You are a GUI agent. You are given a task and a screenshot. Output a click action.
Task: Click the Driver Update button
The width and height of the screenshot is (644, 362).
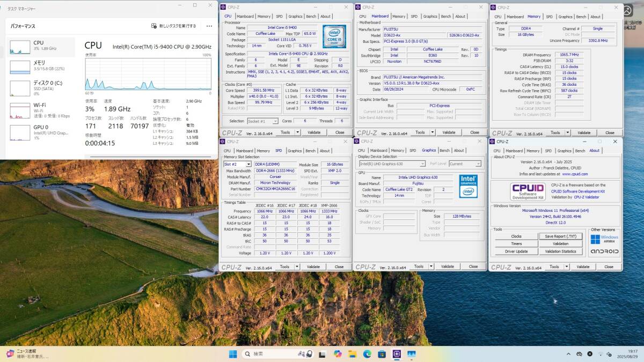(x=516, y=251)
